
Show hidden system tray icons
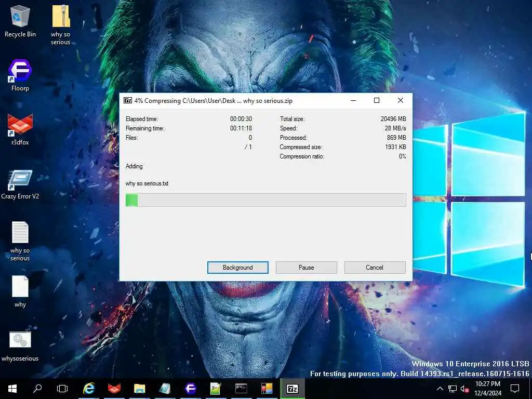pos(440,389)
